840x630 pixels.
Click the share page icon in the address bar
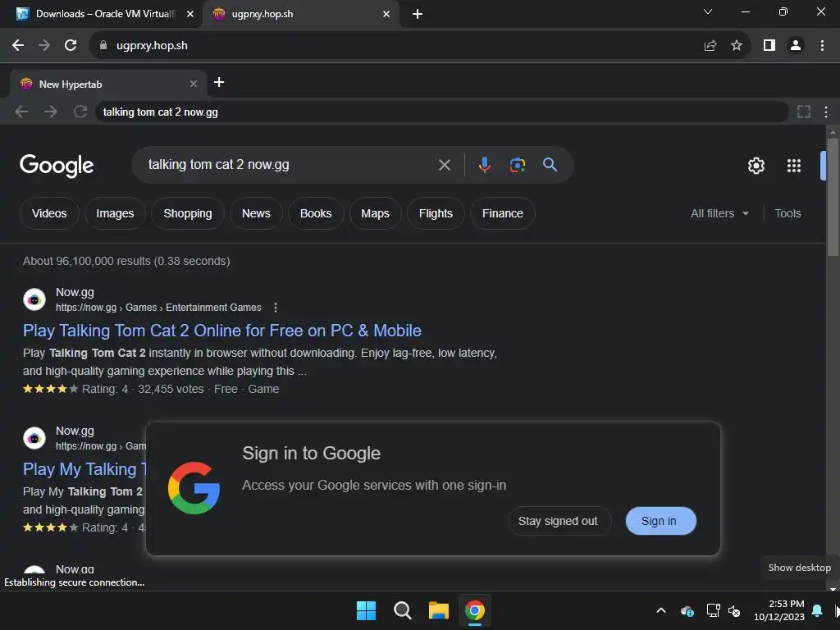click(710, 46)
